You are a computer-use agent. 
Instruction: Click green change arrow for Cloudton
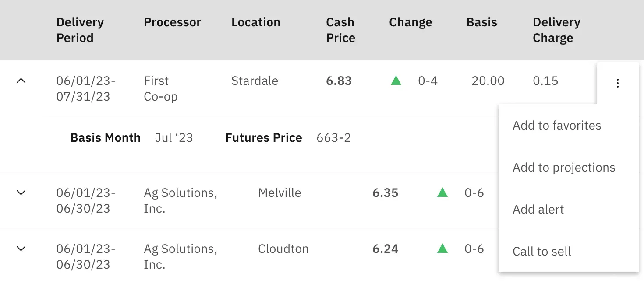(442, 249)
